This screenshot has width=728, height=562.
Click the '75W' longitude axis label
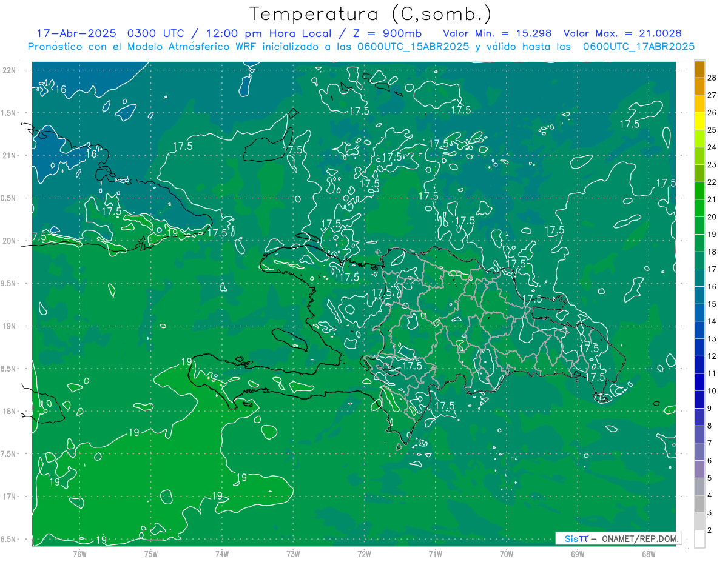(x=150, y=554)
